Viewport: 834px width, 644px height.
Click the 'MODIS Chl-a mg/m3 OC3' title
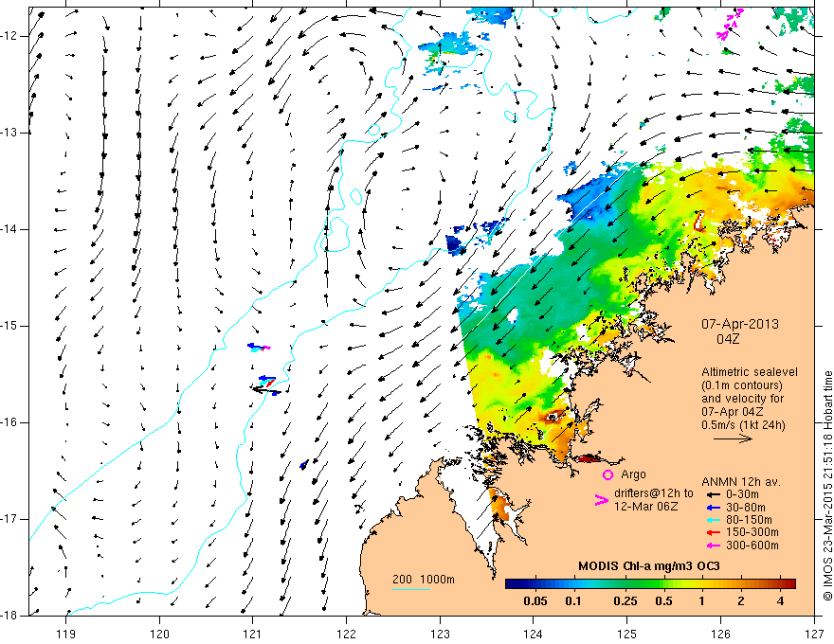[x=649, y=566]
